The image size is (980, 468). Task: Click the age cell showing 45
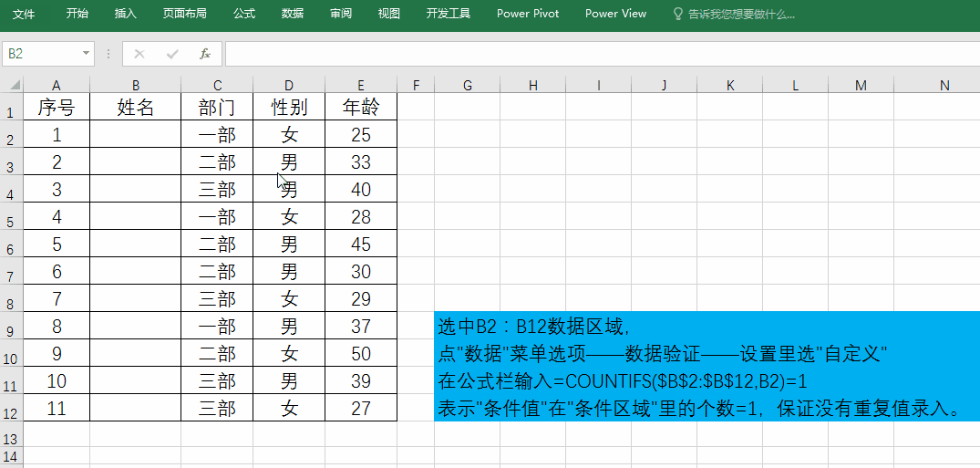[x=361, y=244]
